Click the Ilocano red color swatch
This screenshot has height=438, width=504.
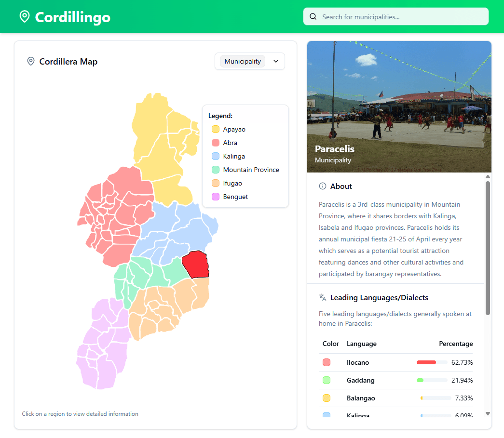326,362
